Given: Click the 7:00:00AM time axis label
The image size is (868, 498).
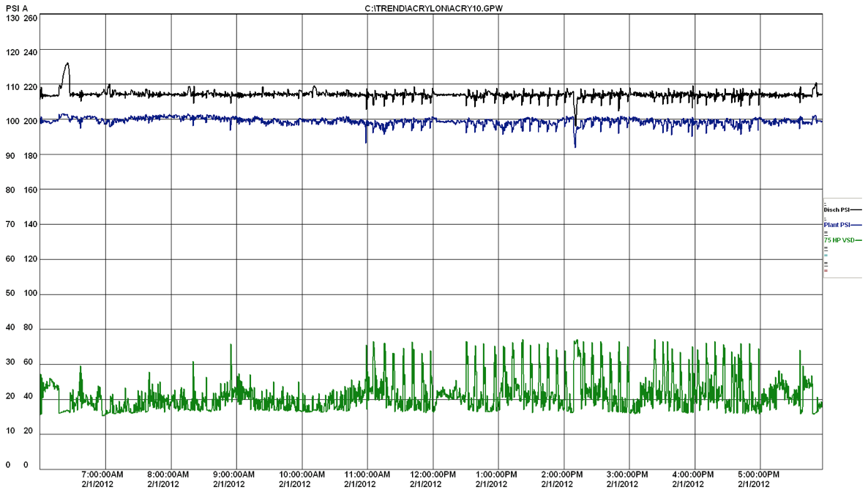Looking at the screenshot, I should (x=102, y=475).
